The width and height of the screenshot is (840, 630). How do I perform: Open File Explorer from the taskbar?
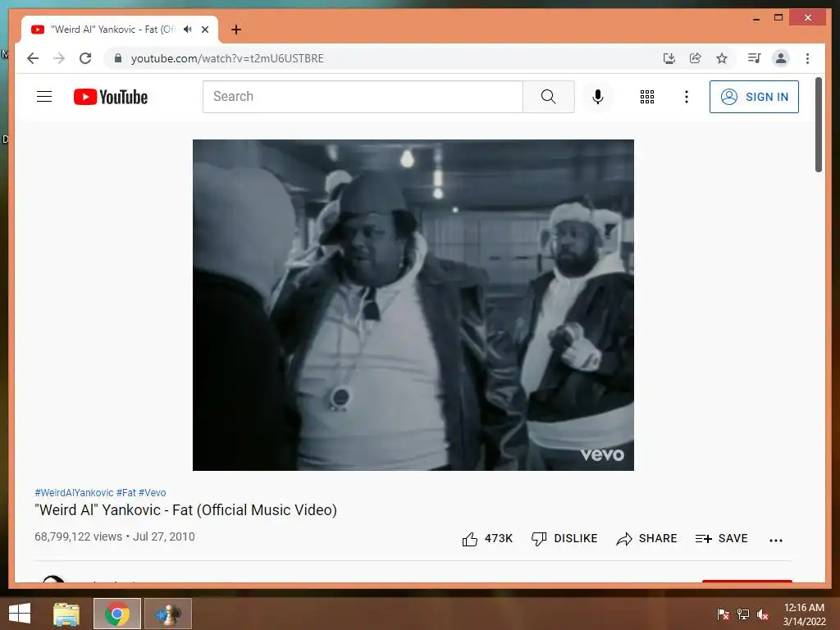[66, 614]
